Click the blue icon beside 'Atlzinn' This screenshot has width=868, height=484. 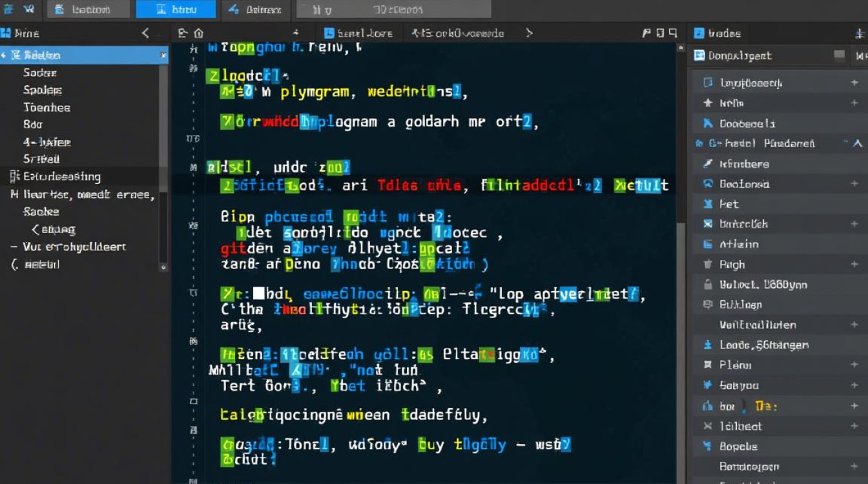(707, 245)
